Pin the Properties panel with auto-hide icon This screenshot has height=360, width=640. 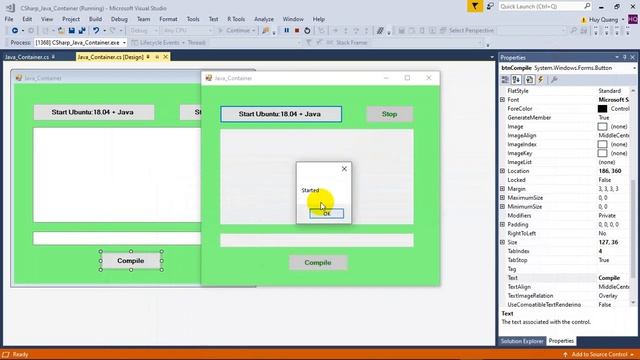(624, 58)
